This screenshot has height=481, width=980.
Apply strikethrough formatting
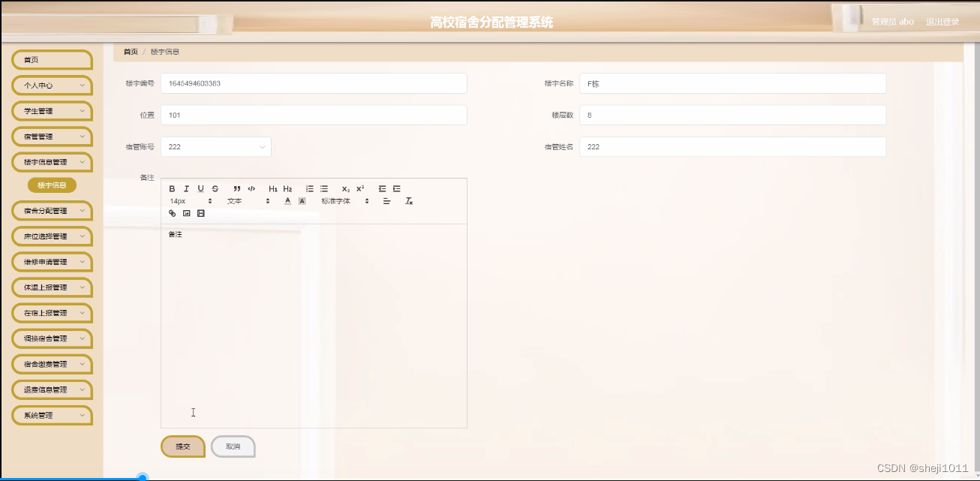tap(214, 189)
